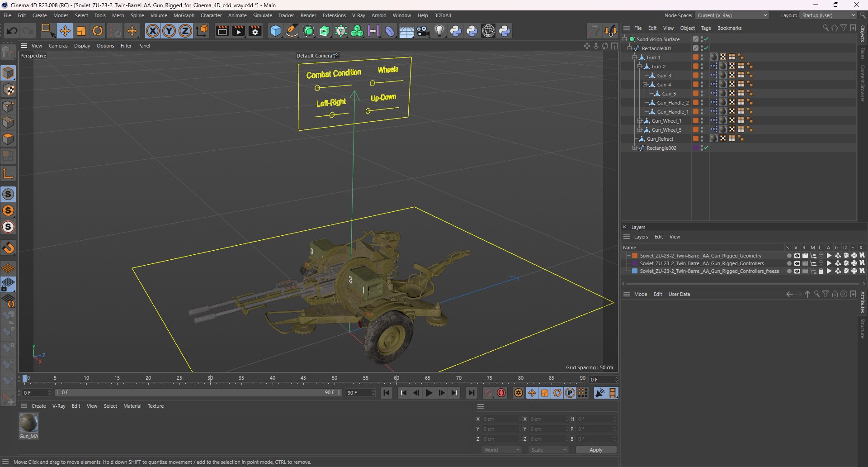Viewport: 868px width, 467px height.
Task: Open Bookmarks menu in Object Manager
Action: [x=729, y=28]
